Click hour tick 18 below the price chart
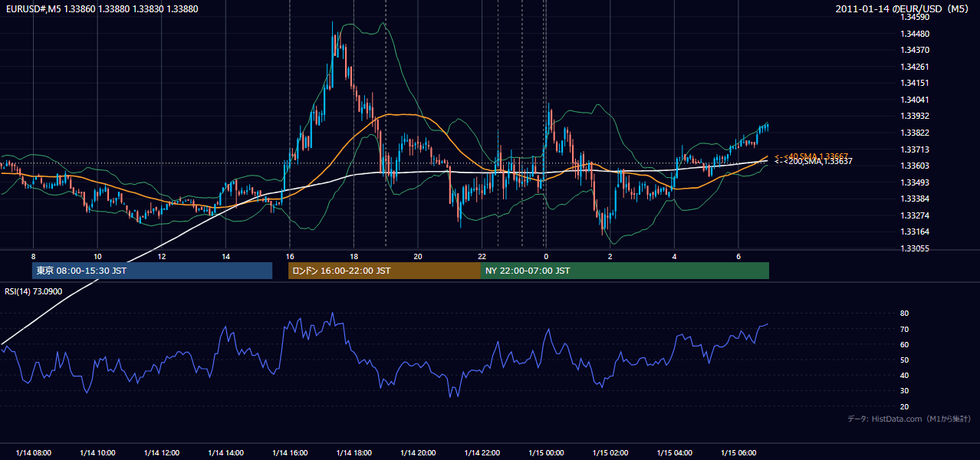Screen dimensions: 980x460 pyautogui.click(x=354, y=256)
